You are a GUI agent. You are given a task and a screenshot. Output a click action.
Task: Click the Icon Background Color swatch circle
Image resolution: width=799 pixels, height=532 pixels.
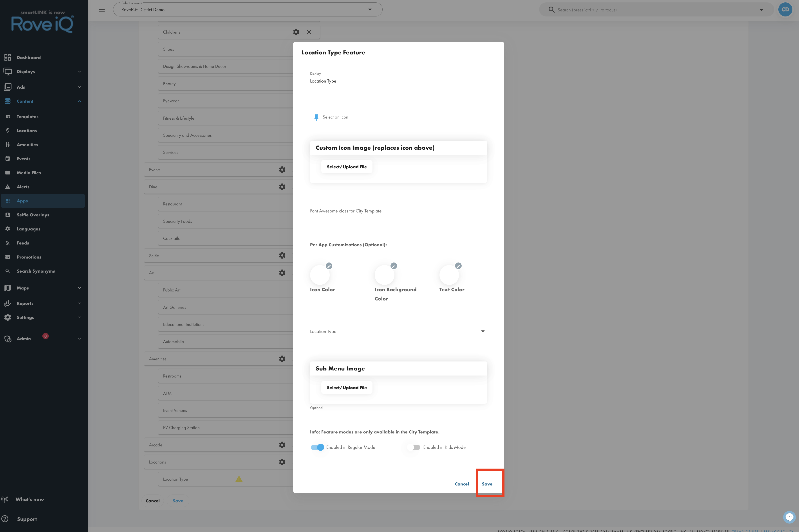(x=385, y=275)
